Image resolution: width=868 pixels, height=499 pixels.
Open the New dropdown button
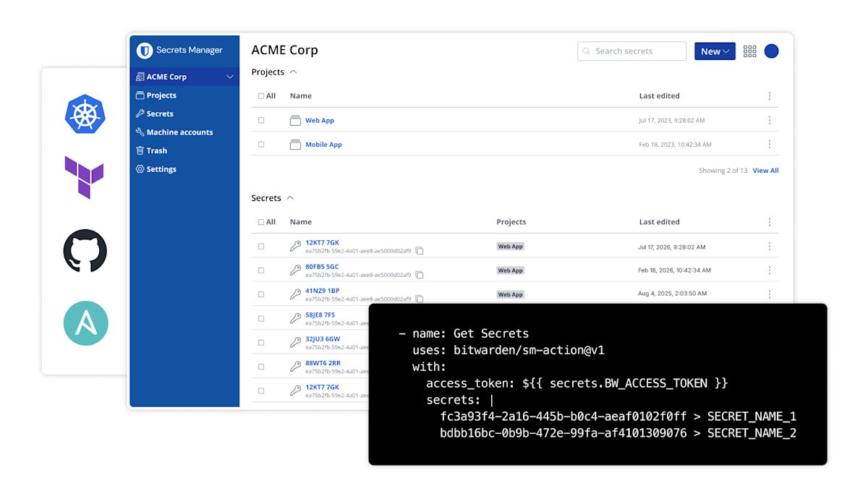click(714, 51)
